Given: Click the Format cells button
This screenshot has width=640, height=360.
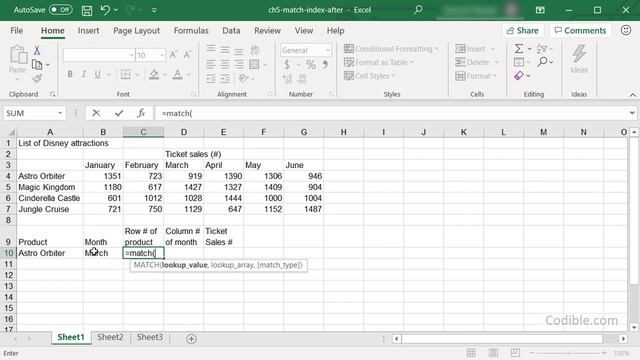Looking at the screenshot, I should (472, 76).
